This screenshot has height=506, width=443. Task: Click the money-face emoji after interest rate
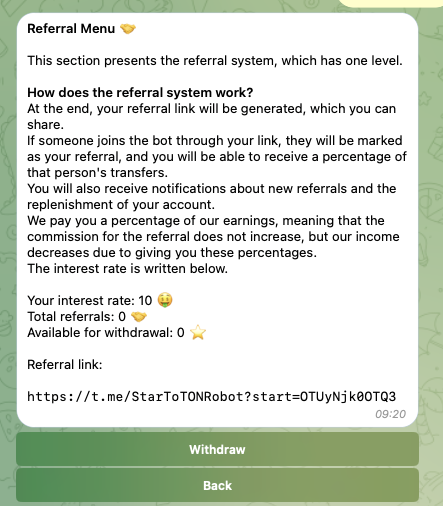tap(165, 300)
